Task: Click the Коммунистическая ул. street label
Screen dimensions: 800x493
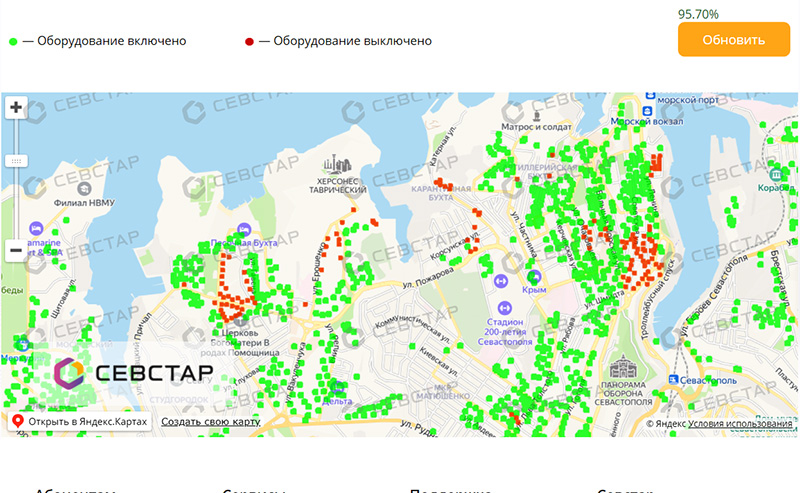Action: click(x=413, y=328)
